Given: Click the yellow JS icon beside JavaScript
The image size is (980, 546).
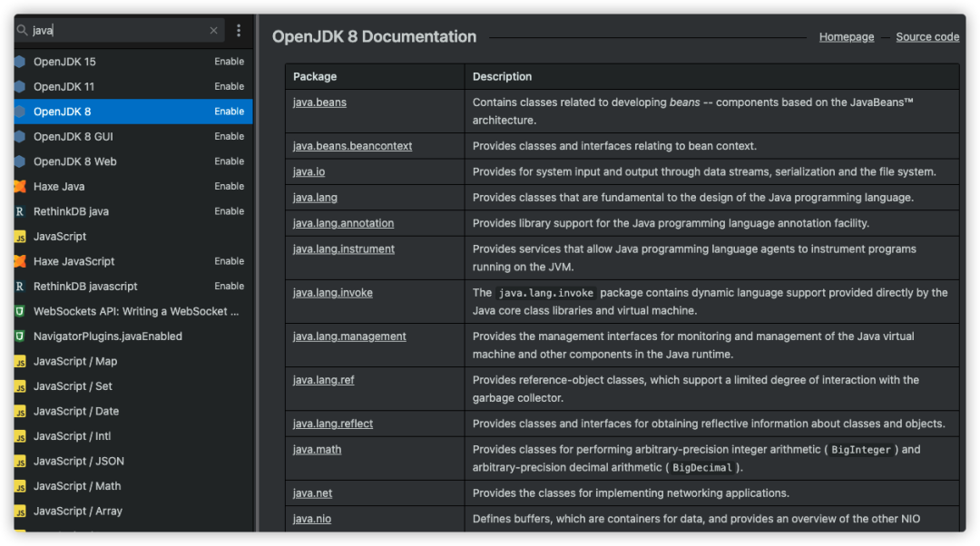Looking at the screenshot, I should pyautogui.click(x=20, y=237).
